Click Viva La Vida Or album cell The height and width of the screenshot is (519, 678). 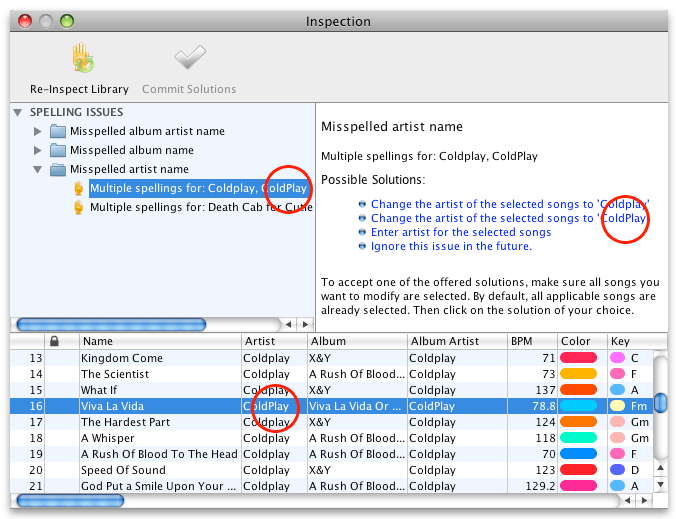click(357, 406)
